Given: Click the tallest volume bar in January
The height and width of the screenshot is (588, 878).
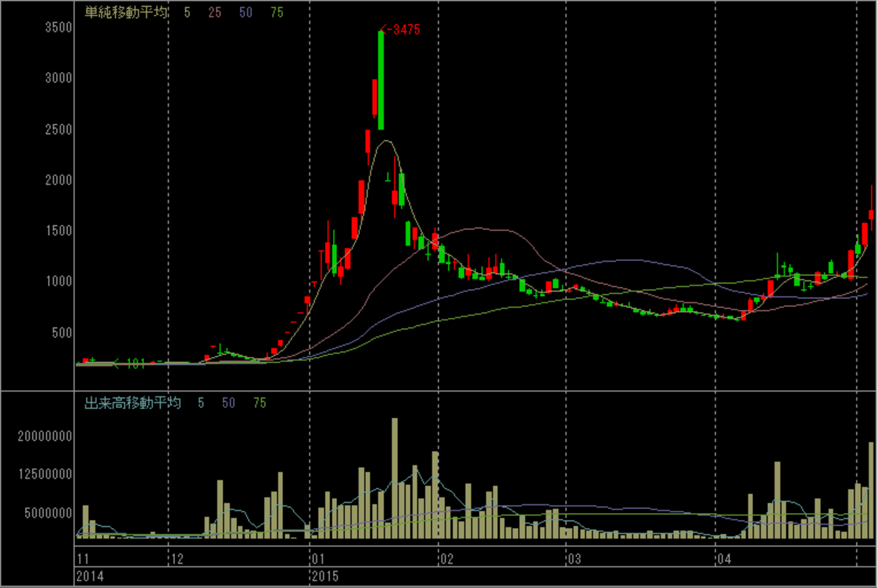Looking at the screenshot, I should (394, 478).
